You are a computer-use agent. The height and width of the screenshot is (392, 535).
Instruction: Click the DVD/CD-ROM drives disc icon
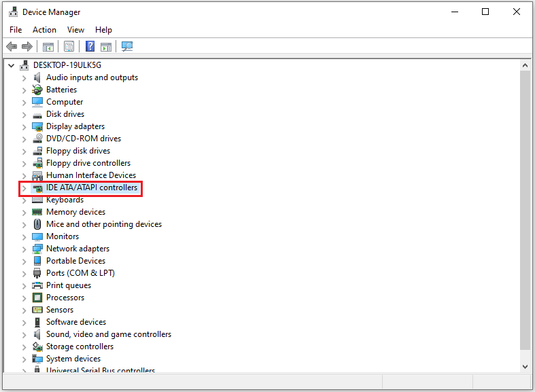tap(37, 139)
